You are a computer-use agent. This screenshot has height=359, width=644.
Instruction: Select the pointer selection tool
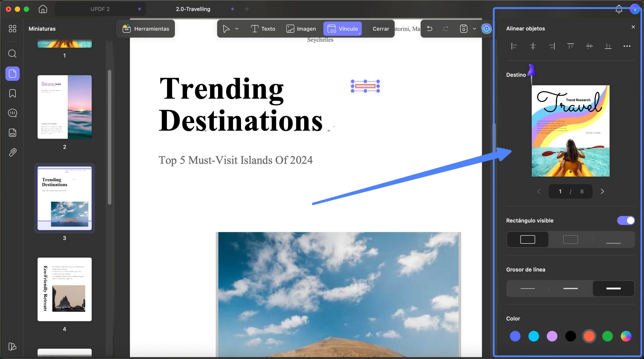pos(226,29)
